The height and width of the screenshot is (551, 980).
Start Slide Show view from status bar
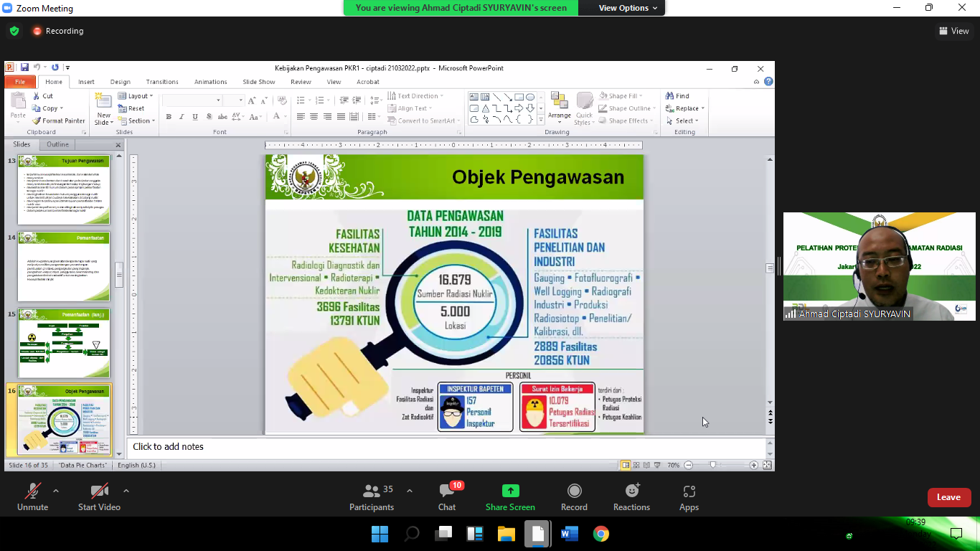(657, 465)
